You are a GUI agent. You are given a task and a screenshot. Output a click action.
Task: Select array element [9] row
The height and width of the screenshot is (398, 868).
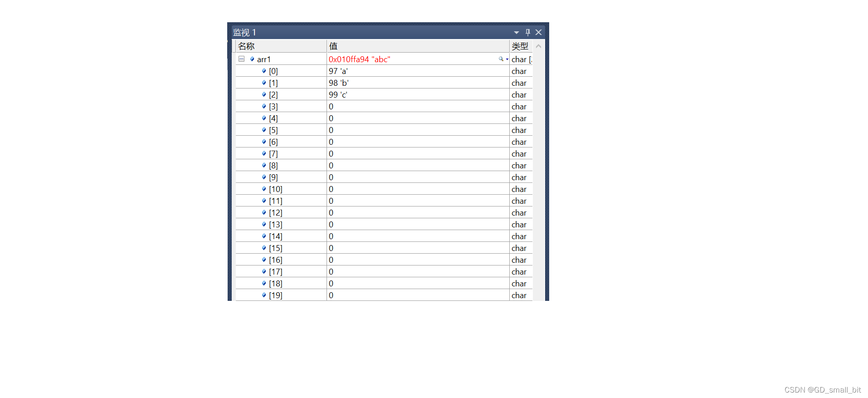point(384,177)
